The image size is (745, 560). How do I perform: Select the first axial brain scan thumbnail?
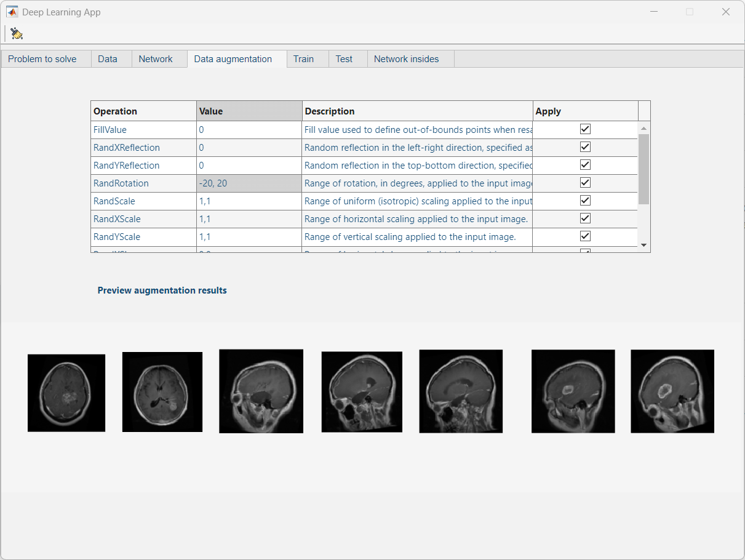[x=66, y=393]
